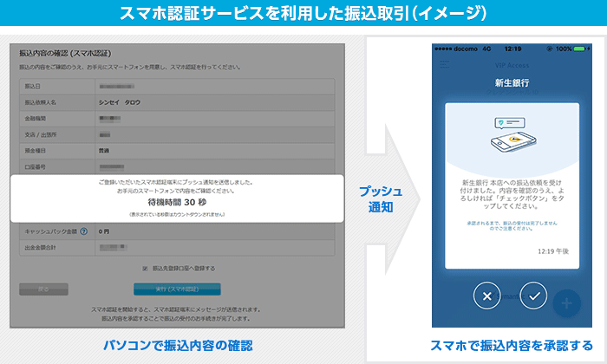Click the 実行 (スマホ認証) button
The width and height of the screenshot is (607, 364).
[177, 289]
